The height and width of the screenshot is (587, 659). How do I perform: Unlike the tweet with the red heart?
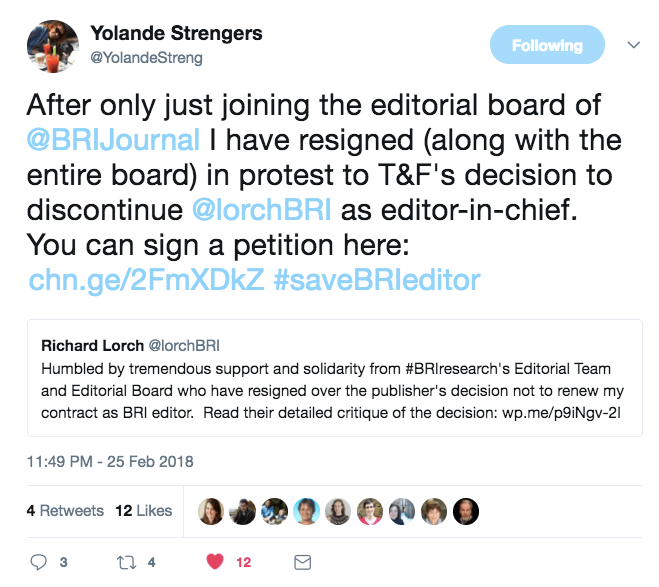pos(213,562)
